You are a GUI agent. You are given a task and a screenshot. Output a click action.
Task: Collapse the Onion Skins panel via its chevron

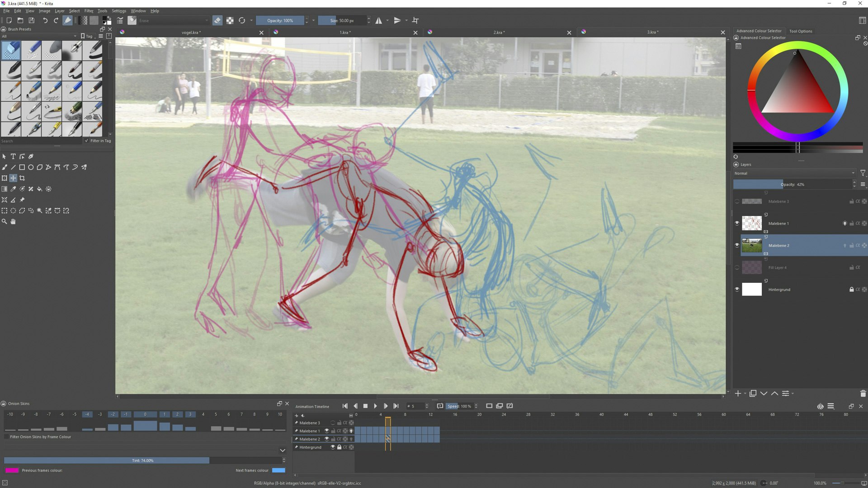[x=283, y=450]
